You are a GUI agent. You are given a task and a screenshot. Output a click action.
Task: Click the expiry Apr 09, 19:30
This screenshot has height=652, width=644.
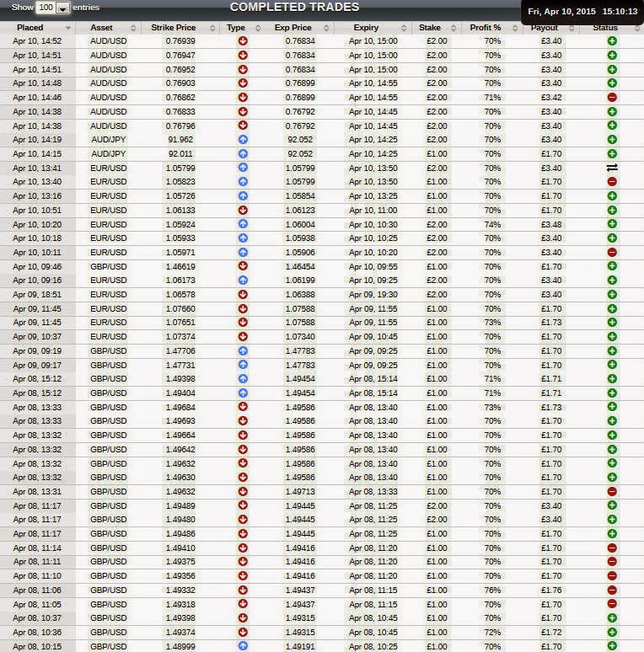point(373,294)
